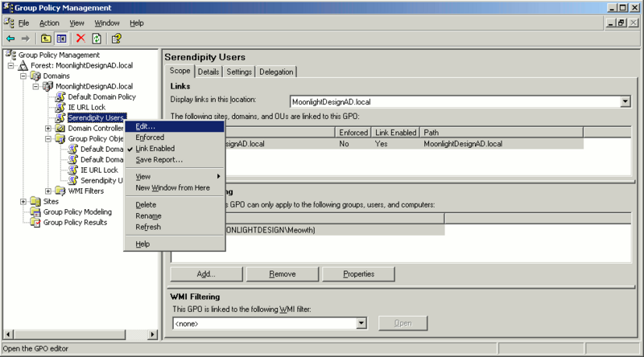644x357 pixels.
Task: Open the Display links location dropdown
Action: tap(625, 101)
